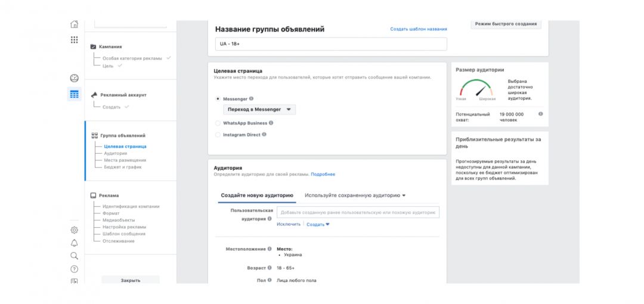Screen dimensions: 644x304
Task: Click the custom audience input field
Action: pos(358,212)
